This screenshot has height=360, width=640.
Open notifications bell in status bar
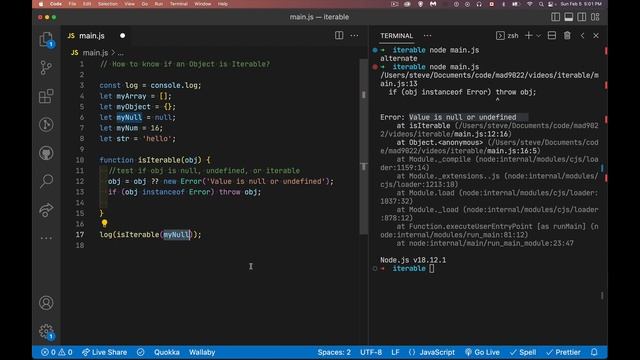[x=594, y=352]
